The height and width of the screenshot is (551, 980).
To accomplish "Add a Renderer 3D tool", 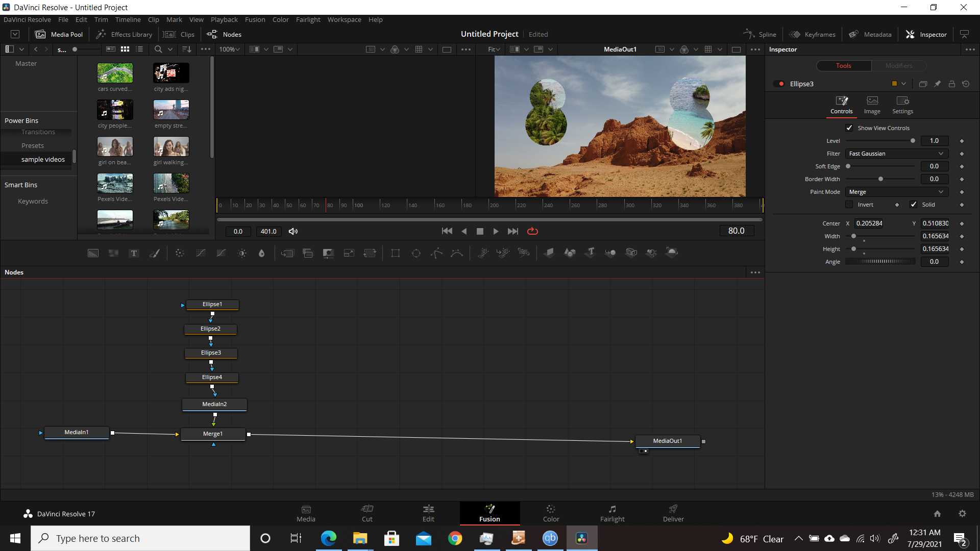I will click(x=672, y=253).
